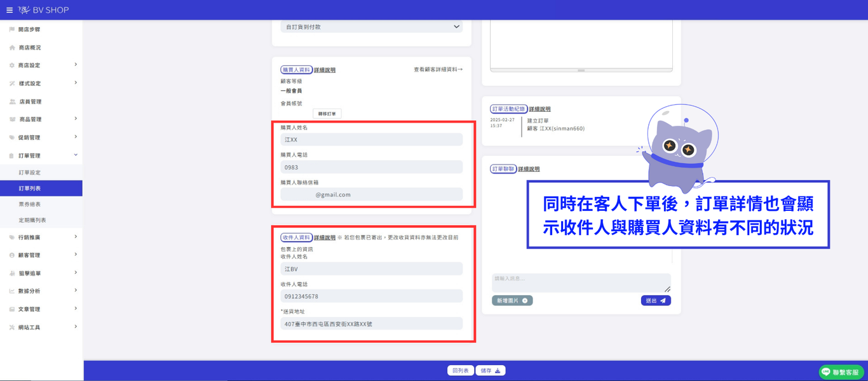
Task: Focus the 購買人電話 input field
Action: point(372,167)
